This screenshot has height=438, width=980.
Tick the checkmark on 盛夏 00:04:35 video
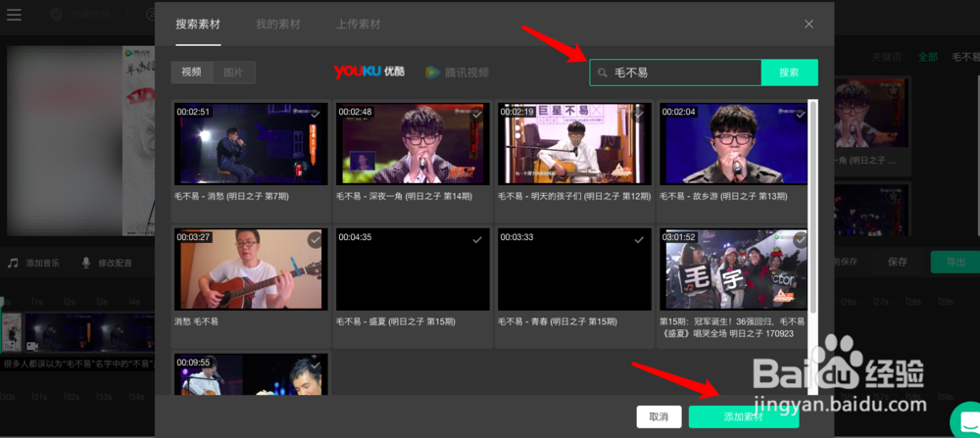[x=477, y=239]
